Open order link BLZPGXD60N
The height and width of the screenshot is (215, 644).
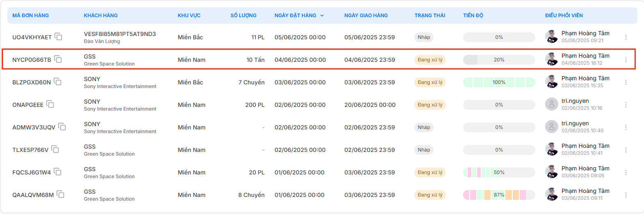(32, 82)
